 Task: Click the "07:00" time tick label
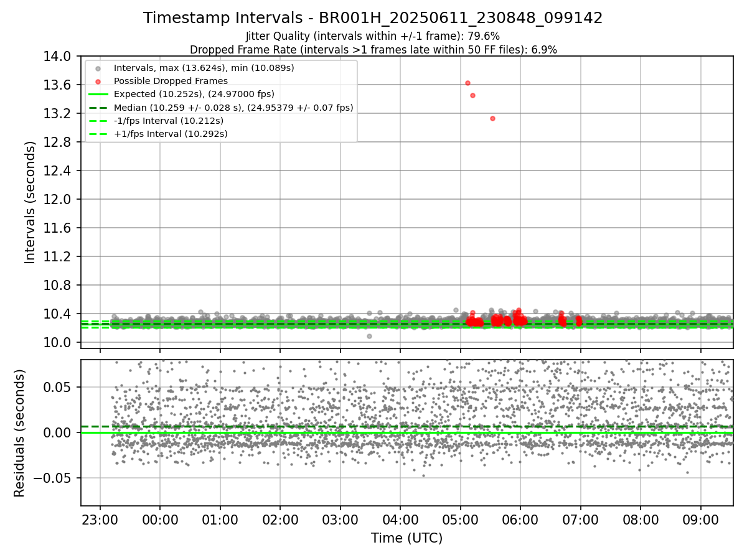580,520
